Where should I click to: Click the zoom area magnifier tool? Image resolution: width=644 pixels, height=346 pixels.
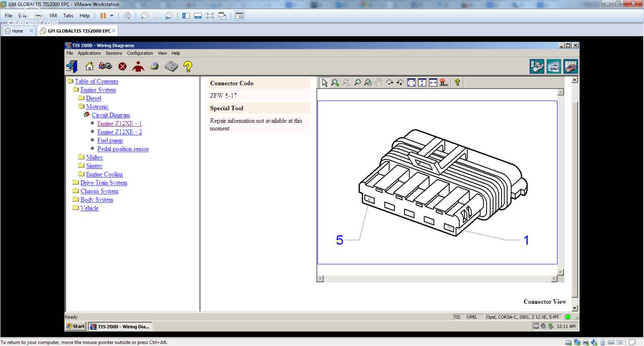368,82
